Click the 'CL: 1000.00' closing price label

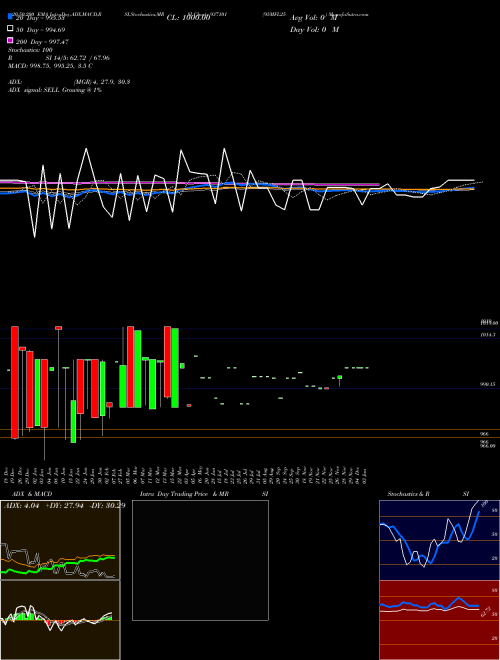tap(188, 18)
